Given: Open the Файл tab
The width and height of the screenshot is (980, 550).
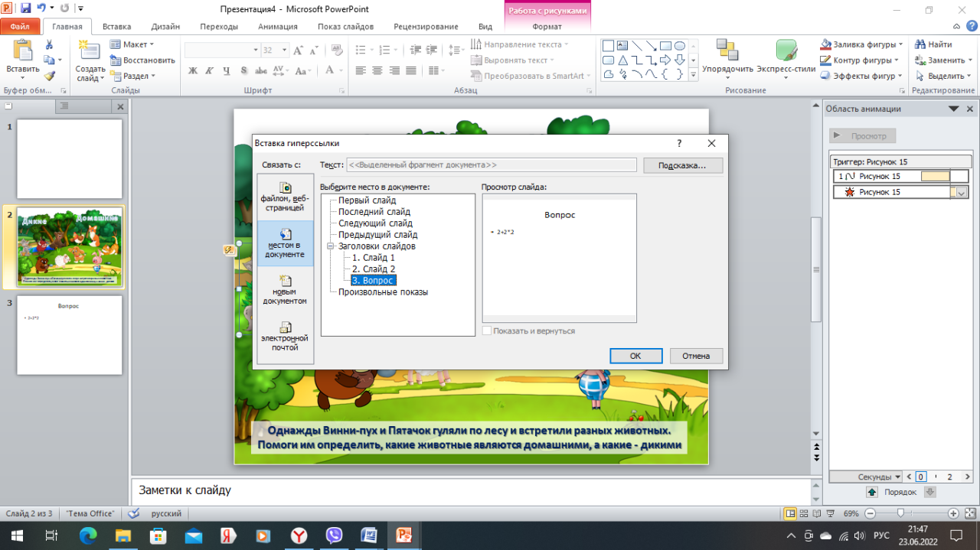Looking at the screenshot, I should 20,26.
